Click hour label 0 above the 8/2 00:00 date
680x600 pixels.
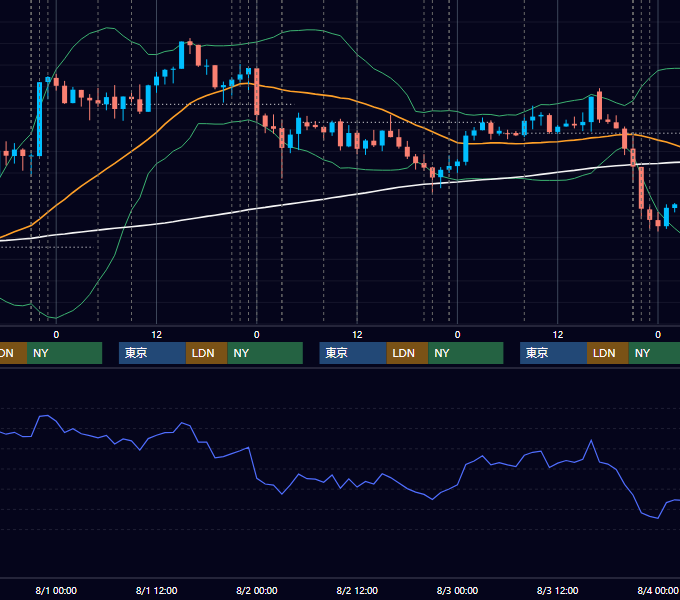click(x=257, y=335)
